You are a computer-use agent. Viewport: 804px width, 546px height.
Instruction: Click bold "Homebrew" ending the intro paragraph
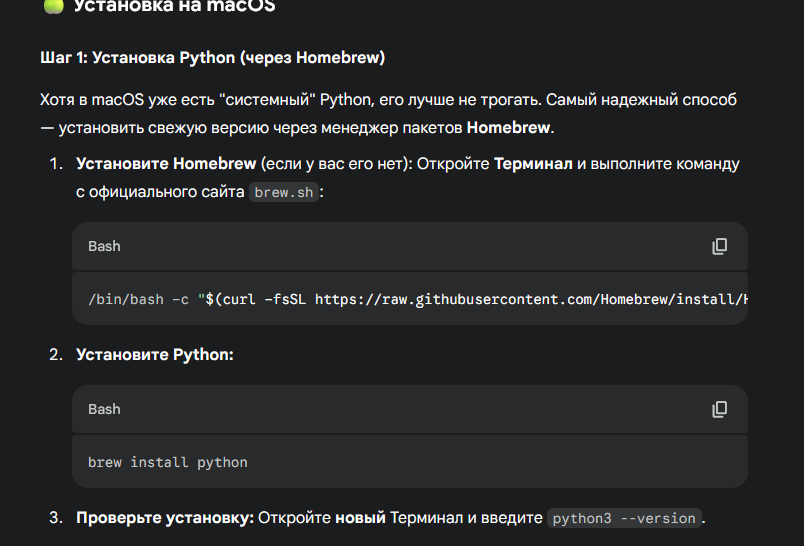coord(508,128)
